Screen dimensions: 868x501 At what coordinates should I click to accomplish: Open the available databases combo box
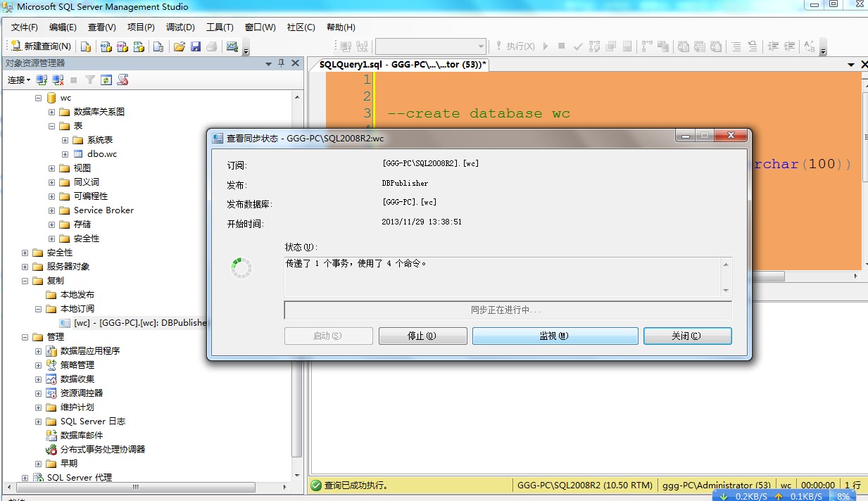point(431,46)
